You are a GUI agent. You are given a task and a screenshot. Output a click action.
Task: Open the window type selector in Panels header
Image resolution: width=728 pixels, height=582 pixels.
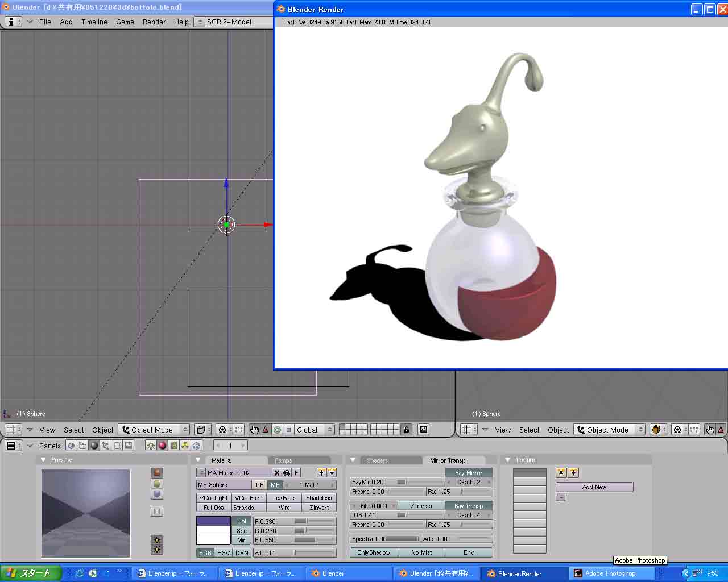point(13,446)
